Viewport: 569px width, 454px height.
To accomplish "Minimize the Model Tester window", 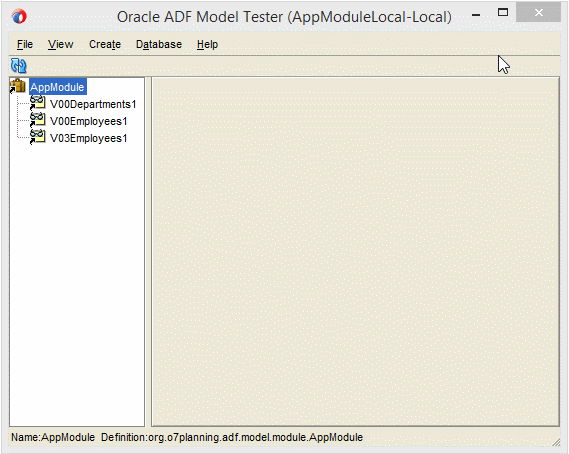I will [x=476, y=15].
